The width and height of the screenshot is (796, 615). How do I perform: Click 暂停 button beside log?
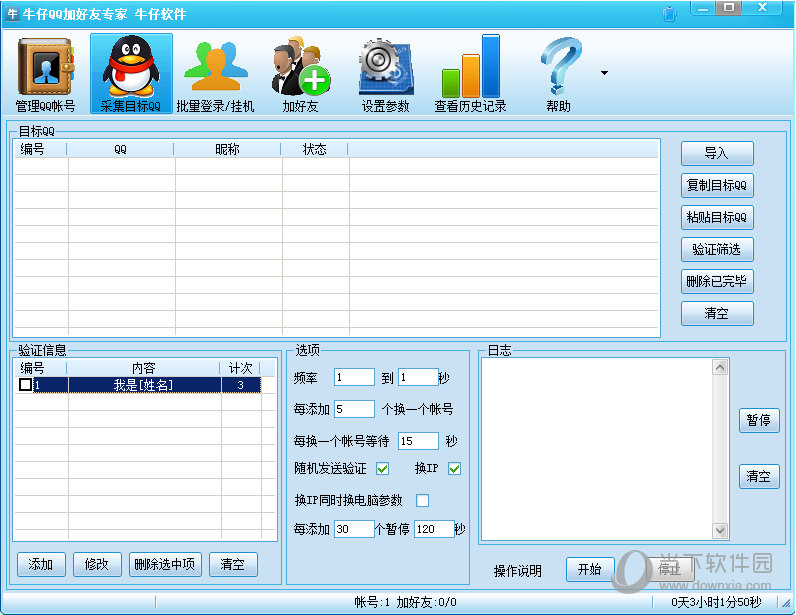tap(759, 420)
